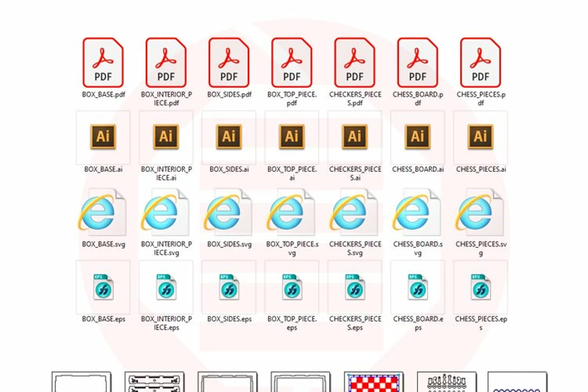Click the file name label "CHECKERS_PIECES.pdf"
The width and height of the screenshot is (588, 392).
[x=355, y=99]
